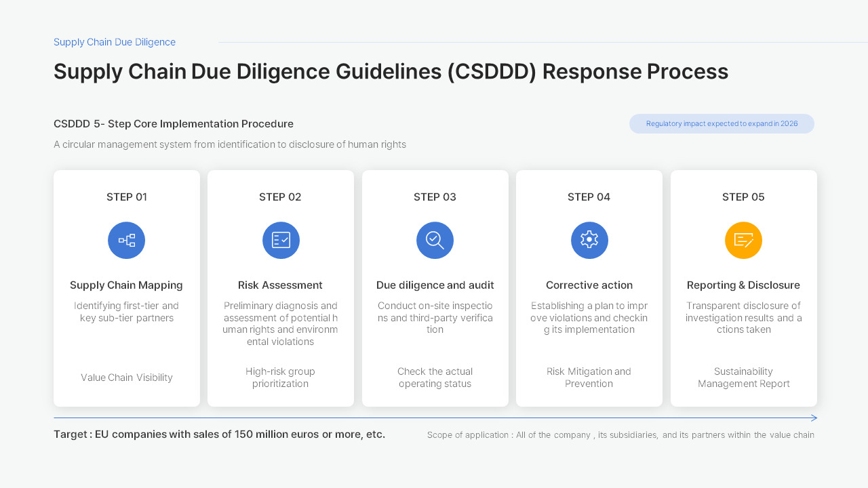Click the 'Corrective action' card title
868x488 pixels.
tap(589, 285)
